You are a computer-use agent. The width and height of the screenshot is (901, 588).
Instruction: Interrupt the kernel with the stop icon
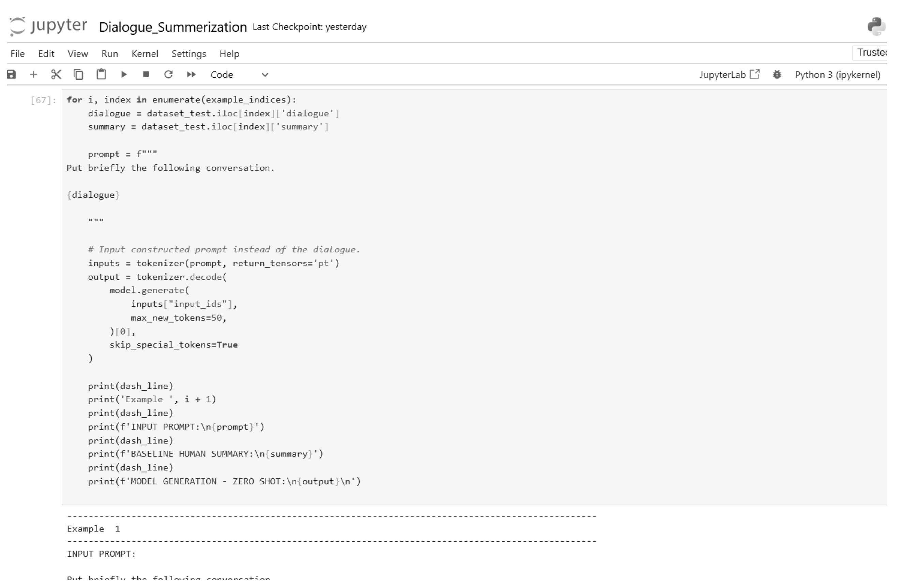[146, 75]
